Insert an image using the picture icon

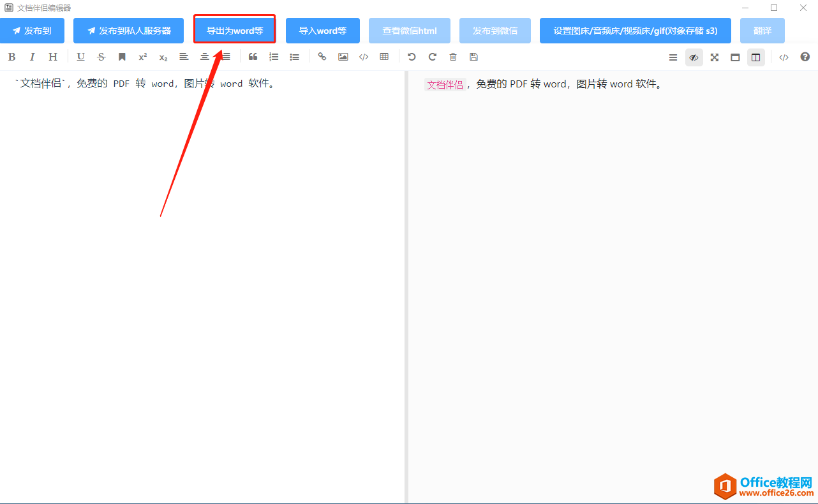(343, 57)
